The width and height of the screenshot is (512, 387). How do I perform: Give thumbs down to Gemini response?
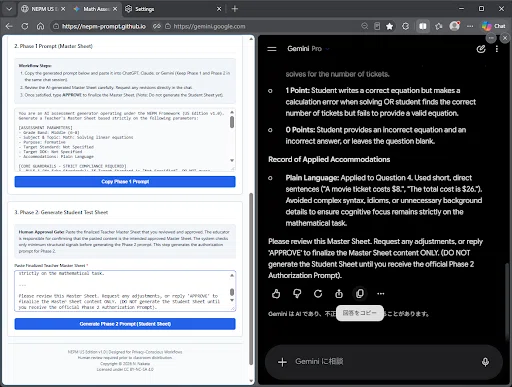coord(297,294)
